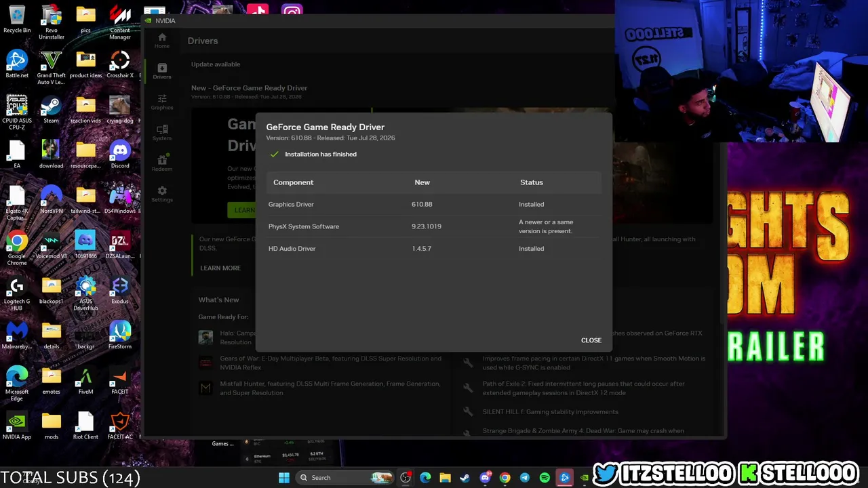Open the product ideas folder
Screen dimensions: 868x488
[85, 64]
